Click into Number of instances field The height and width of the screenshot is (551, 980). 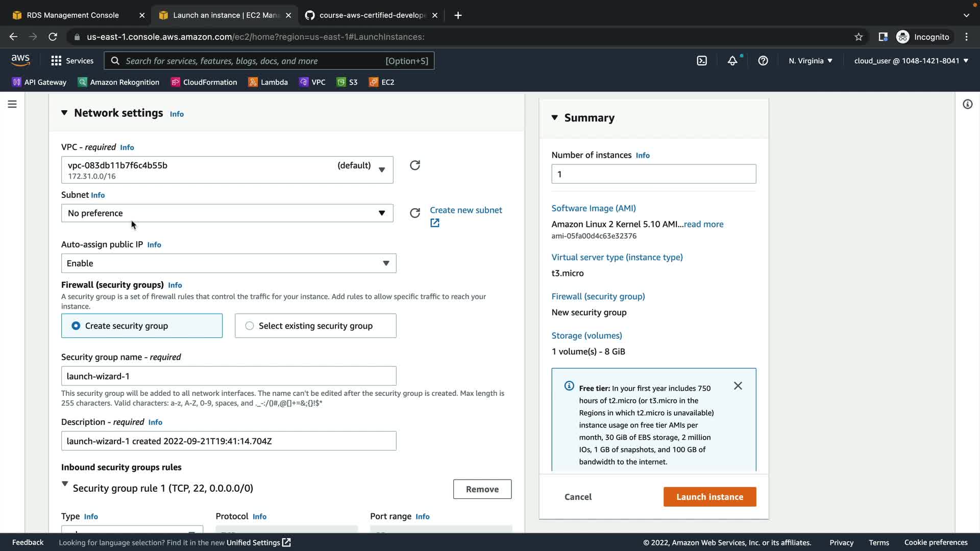653,174
